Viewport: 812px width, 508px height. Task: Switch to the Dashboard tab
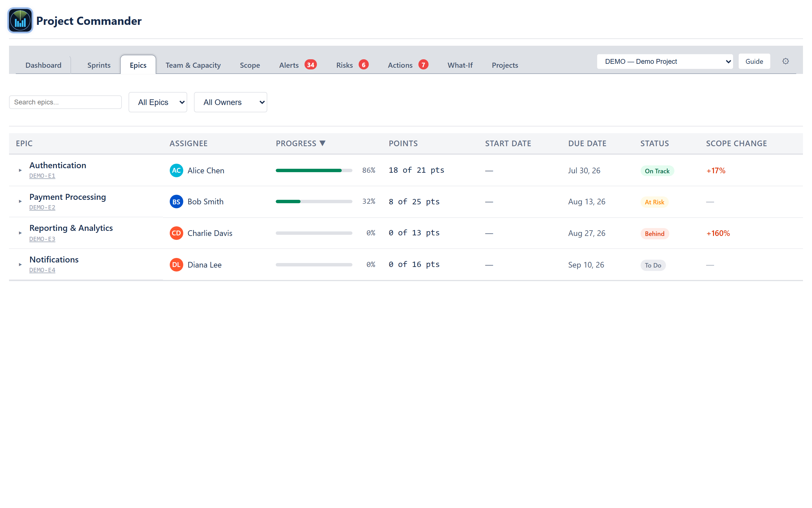43,65
